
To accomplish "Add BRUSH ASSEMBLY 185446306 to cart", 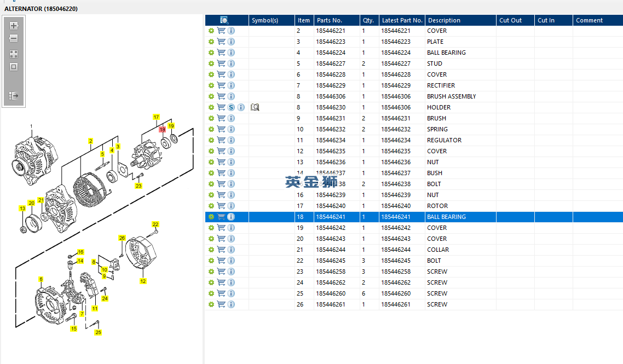I will (221, 96).
